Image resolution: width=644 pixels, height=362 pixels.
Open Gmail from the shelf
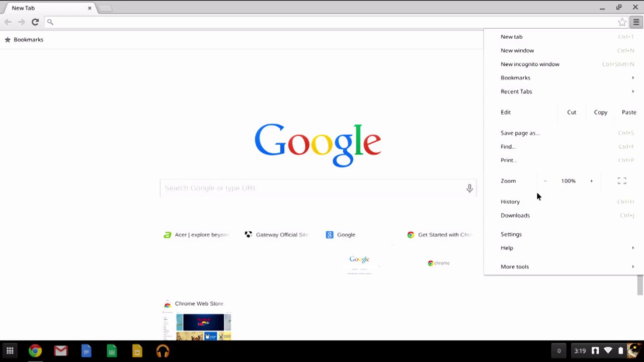(x=61, y=351)
